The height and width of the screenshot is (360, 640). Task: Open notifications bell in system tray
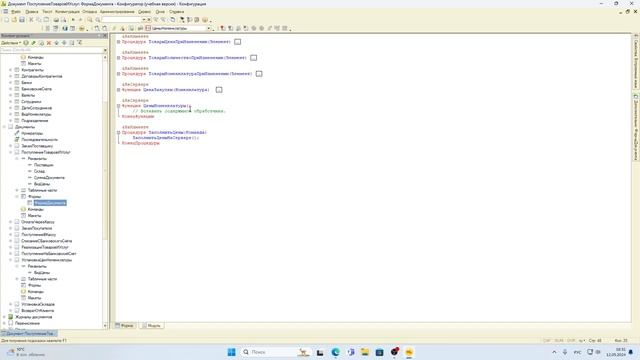(631, 352)
